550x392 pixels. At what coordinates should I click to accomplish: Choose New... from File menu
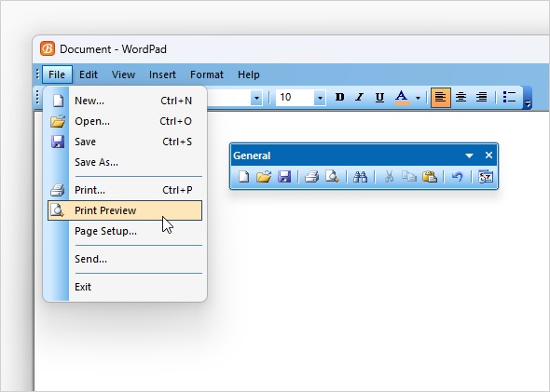(x=125, y=101)
